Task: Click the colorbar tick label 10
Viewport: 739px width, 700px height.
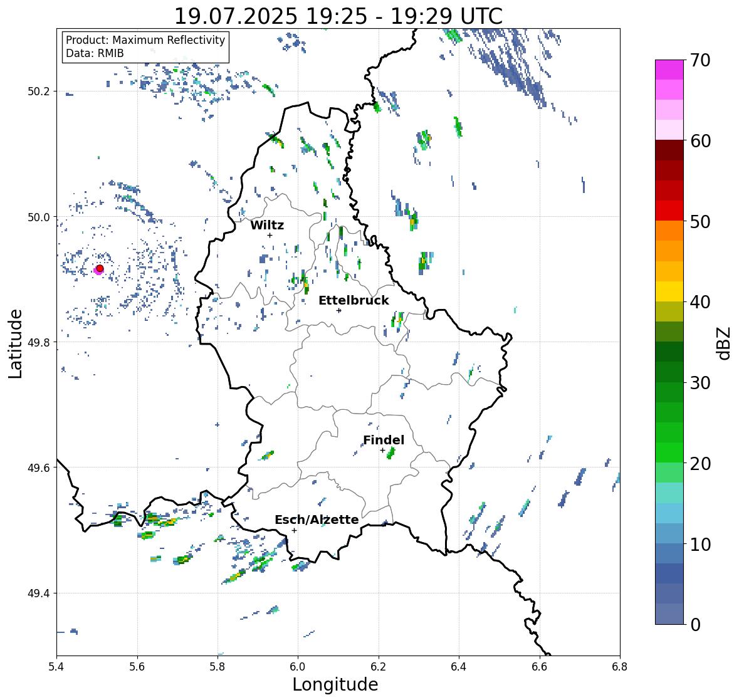Action: click(700, 544)
